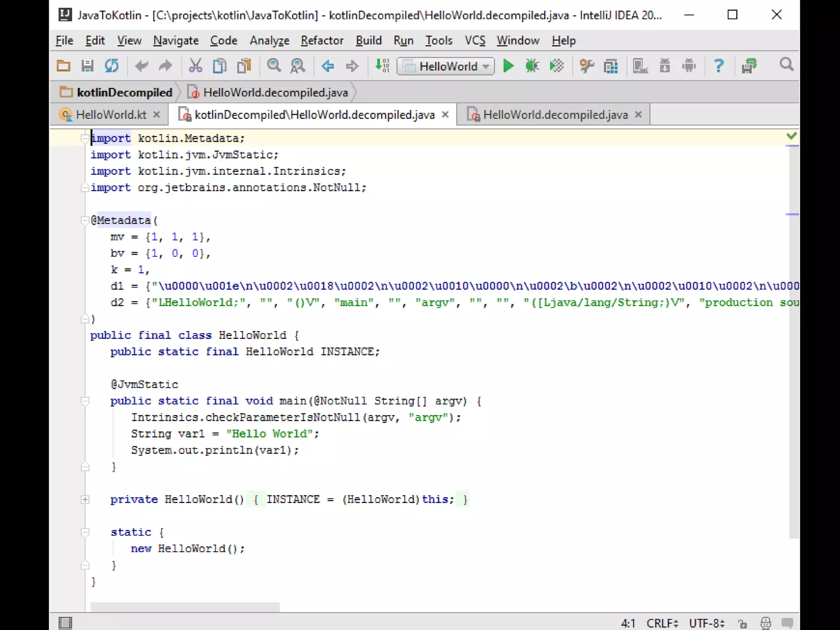Toggle Hector inspector icon in status bar
This screenshot has height=630, width=840.
(x=765, y=623)
